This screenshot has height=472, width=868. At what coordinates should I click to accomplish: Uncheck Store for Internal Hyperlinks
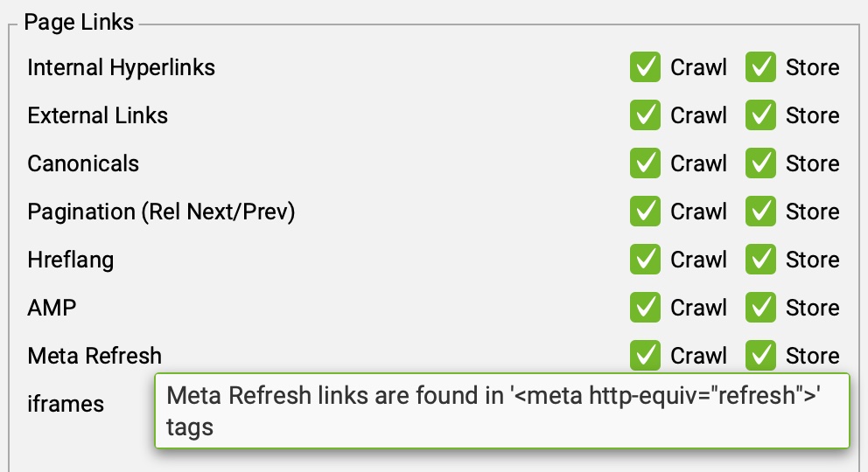(x=760, y=67)
